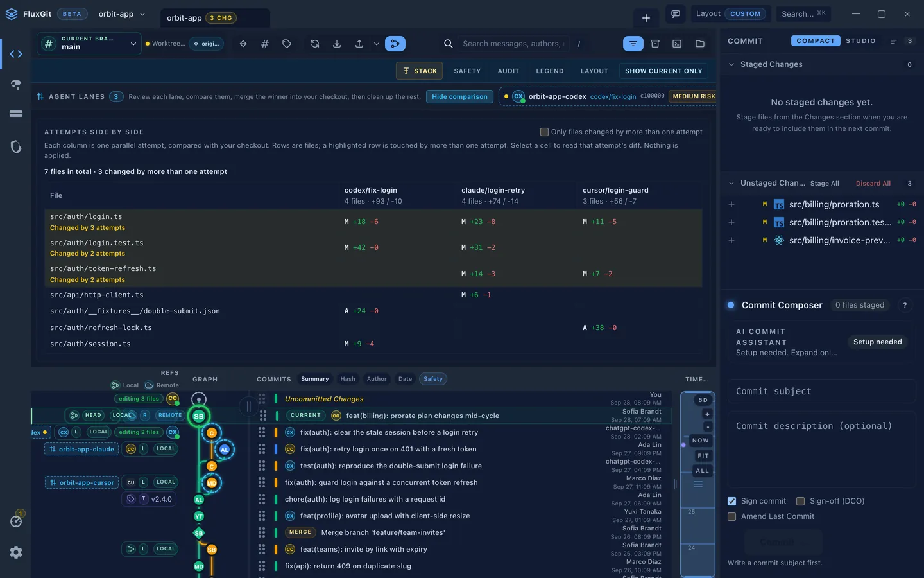Image resolution: width=924 pixels, height=578 pixels.
Task: Click the Commit subject input field
Action: [x=821, y=391]
